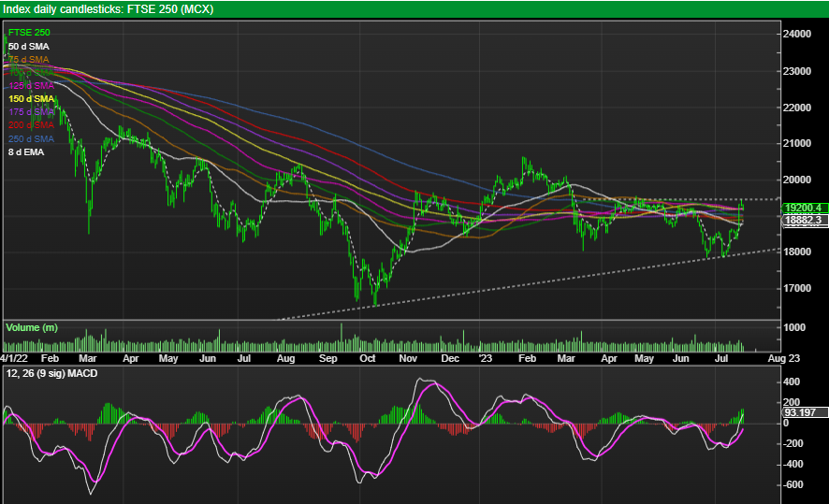Viewport: 829px width, 504px height.
Task: Click the Aug 23 date axis label
Action: 784,358
